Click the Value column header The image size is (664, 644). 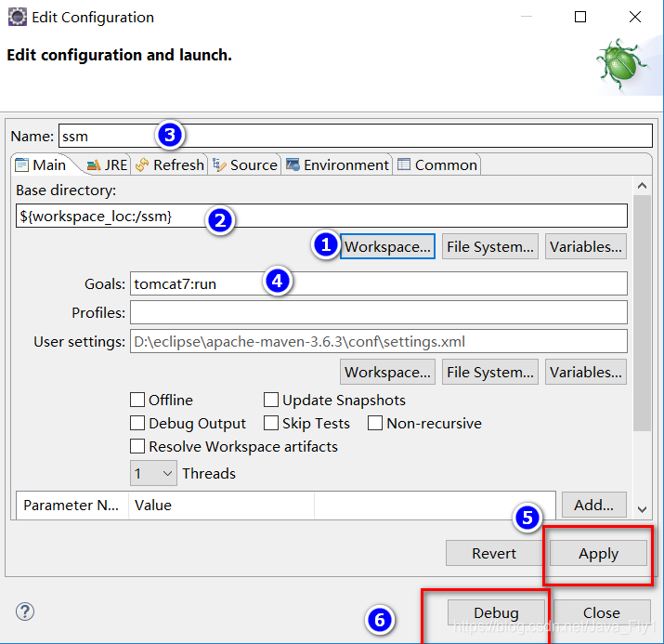pyautogui.click(x=221, y=505)
